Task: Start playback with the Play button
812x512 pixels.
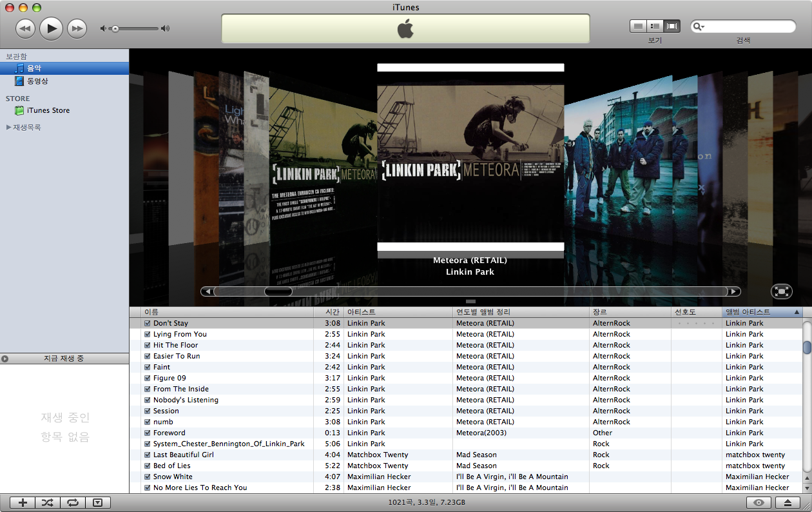Action: 51,28
